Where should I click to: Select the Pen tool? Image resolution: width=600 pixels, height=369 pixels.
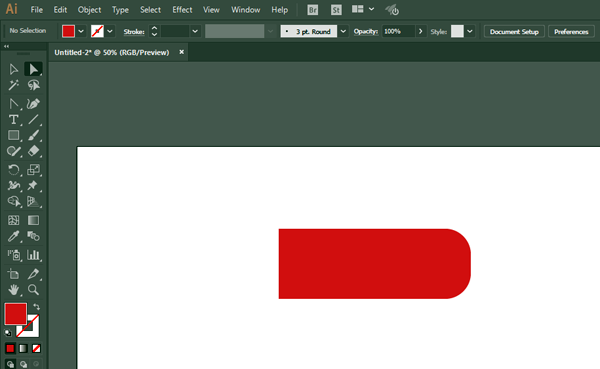[x=33, y=104]
